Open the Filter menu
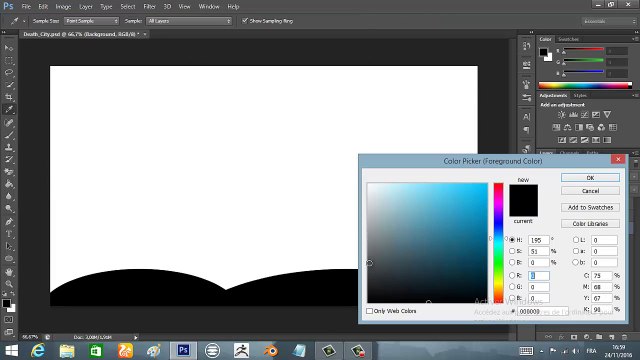The height and width of the screenshot is (360, 640). tap(149, 7)
